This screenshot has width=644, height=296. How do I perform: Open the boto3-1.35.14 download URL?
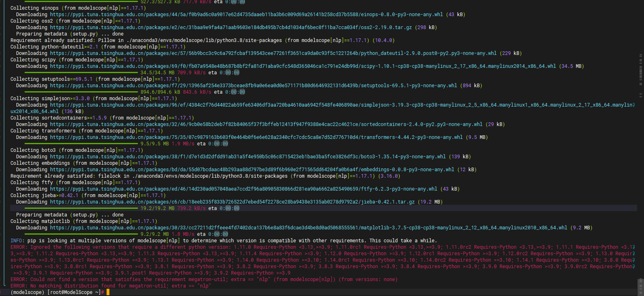tap(248, 157)
